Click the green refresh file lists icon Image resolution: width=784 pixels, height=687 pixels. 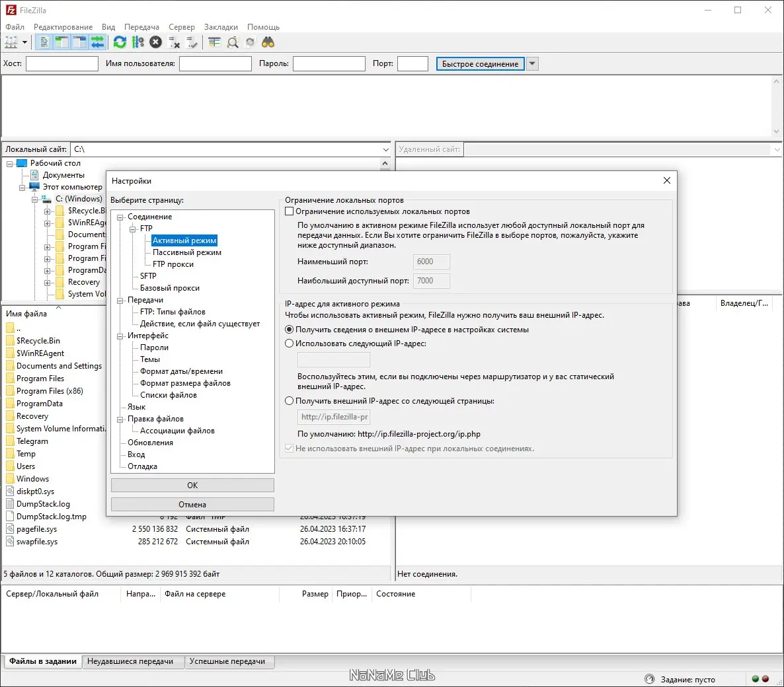tap(120, 42)
